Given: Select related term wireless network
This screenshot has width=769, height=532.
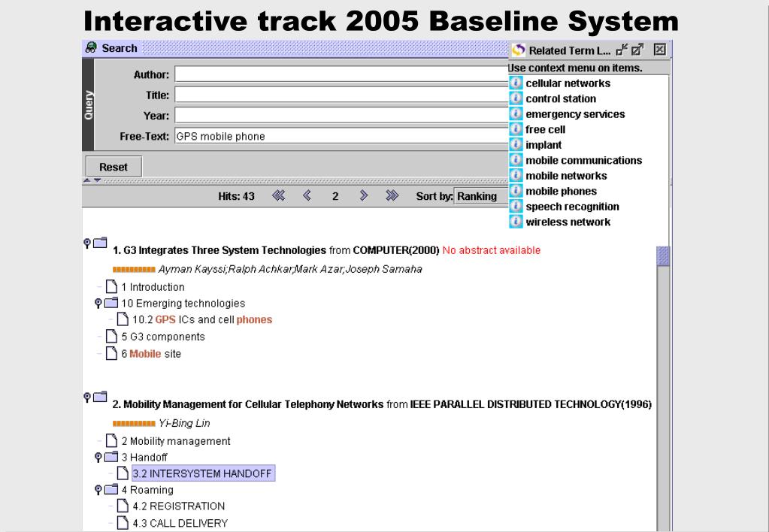Looking at the screenshot, I should pos(568,222).
